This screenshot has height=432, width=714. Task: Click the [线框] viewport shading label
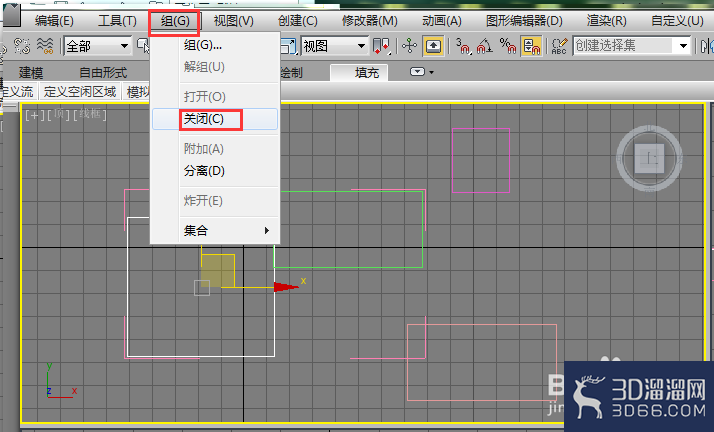[90, 114]
